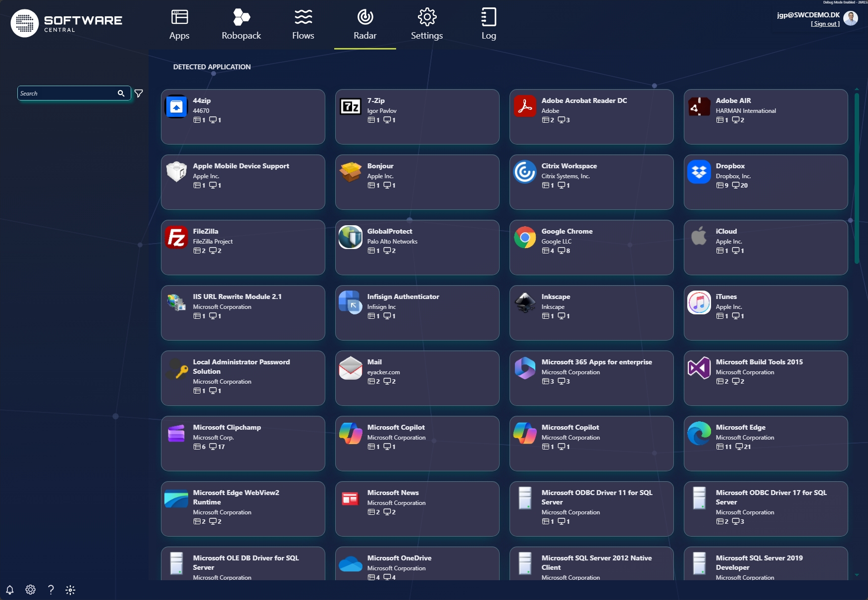Click the Microsoft News icon
Viewport: 868px width, 600px height.
tap(351, 499)
